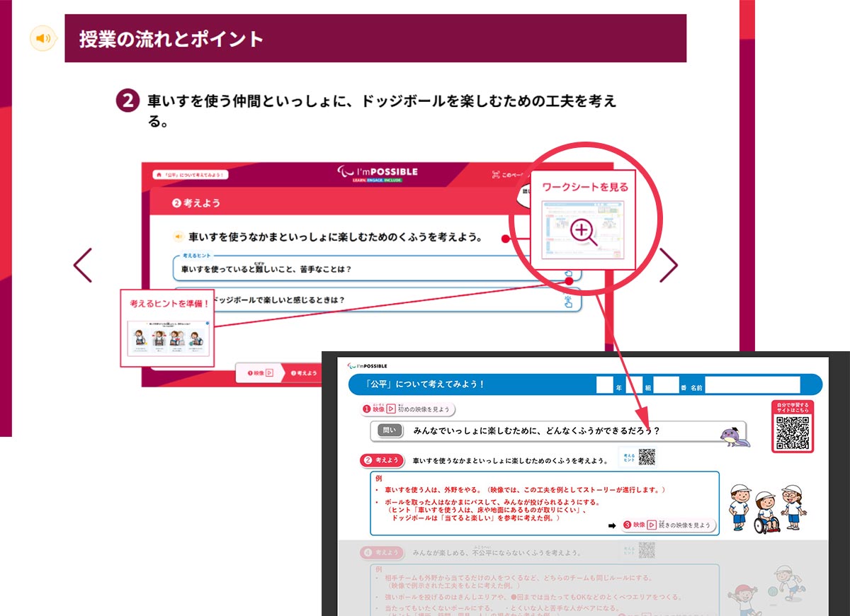Select the ❶映像 step tab

pos(259,372)
